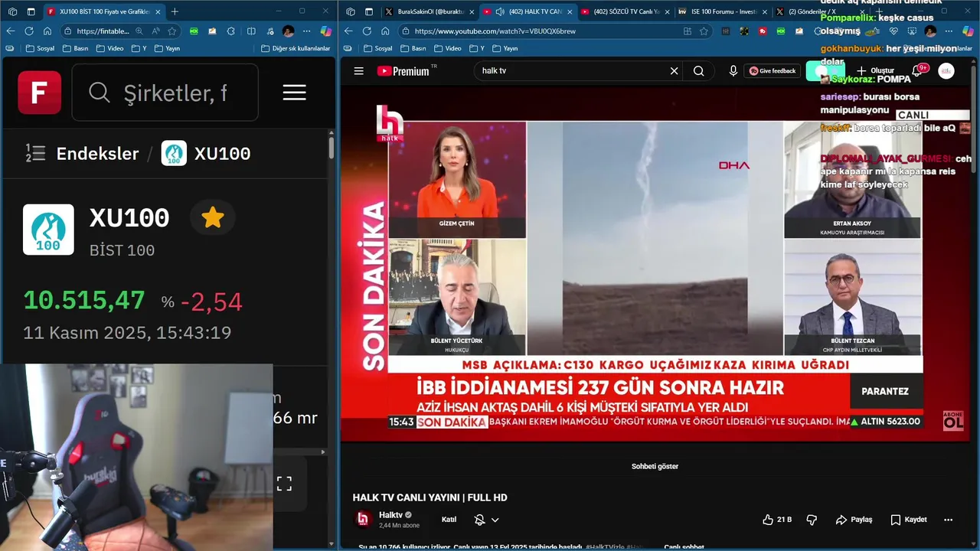Toggle split screen in the left browser

[x=251, y=31]
